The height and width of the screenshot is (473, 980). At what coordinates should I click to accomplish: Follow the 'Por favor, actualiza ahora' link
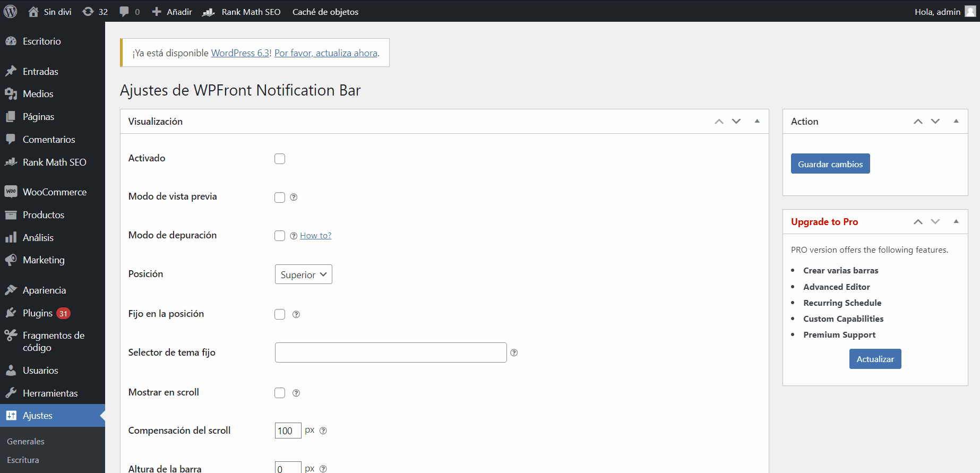coord(325,53)
